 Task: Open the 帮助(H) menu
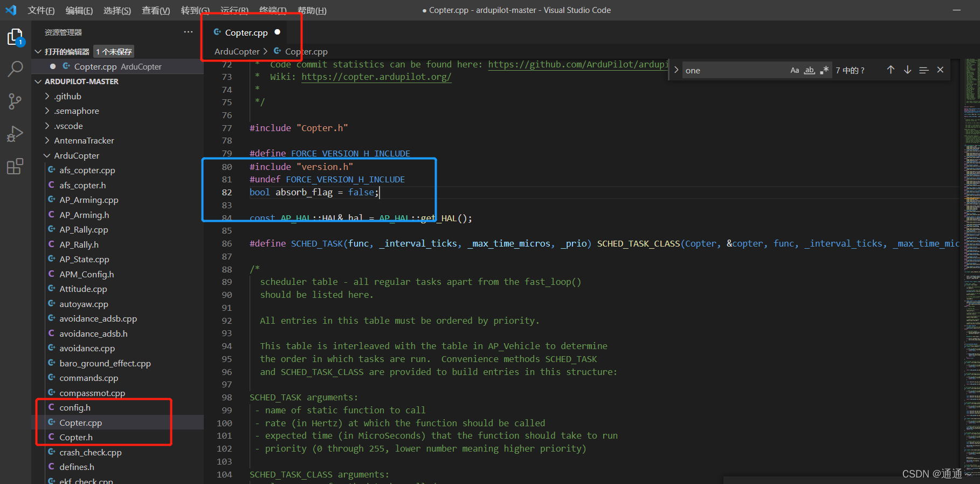tap(312, 10)
